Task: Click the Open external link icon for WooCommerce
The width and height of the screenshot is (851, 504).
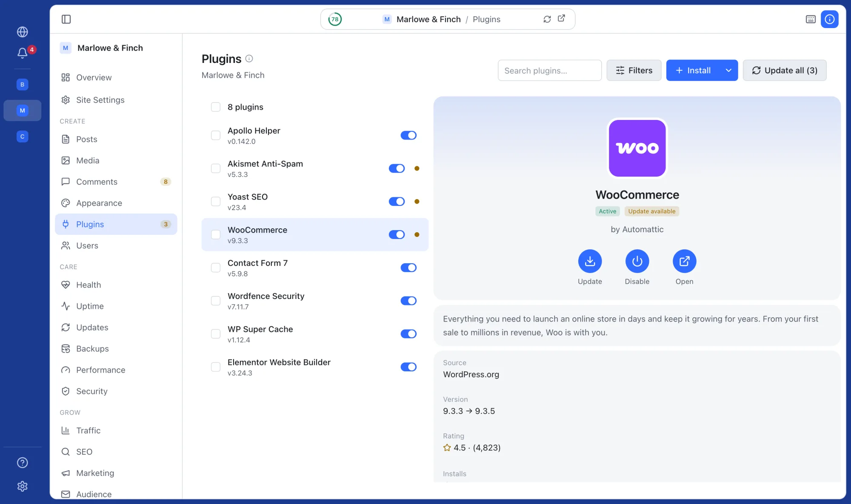Action: pyautogui.click(x=684, y=261)
